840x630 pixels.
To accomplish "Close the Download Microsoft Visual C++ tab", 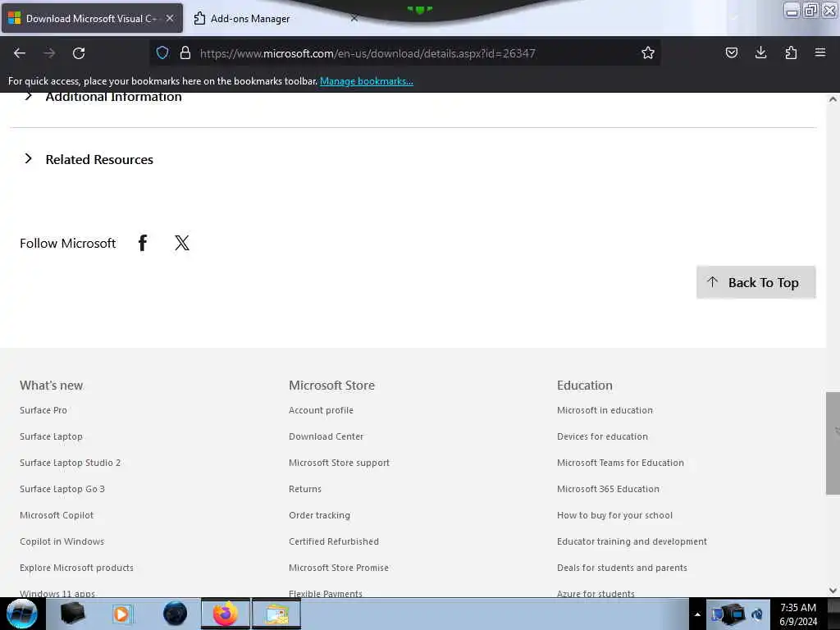I will (x=170, y=18).
